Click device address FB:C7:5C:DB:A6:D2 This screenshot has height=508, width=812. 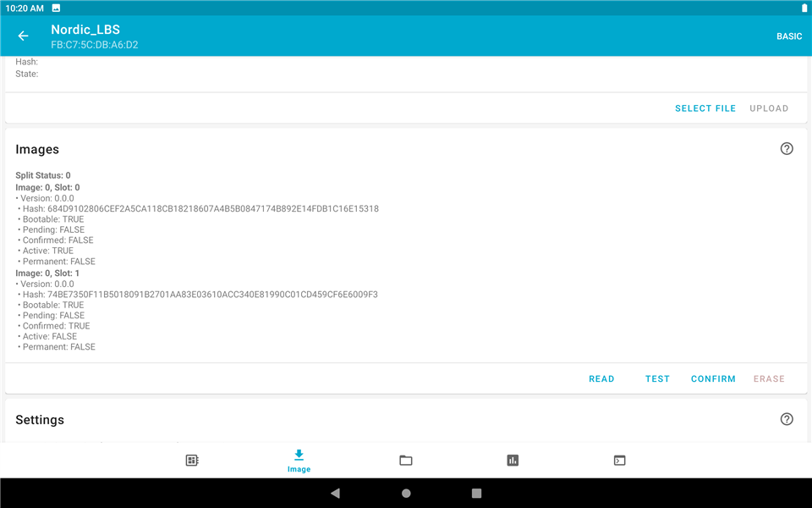coord(94,45)
